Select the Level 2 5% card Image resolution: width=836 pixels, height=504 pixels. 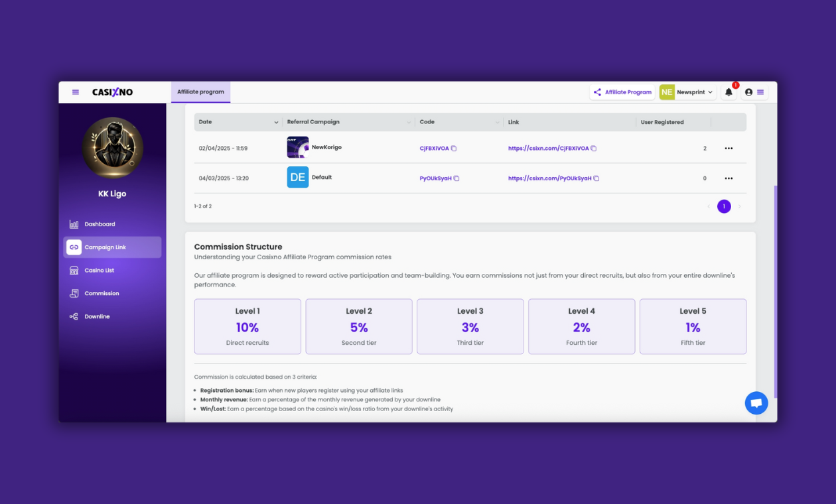coord(359,326)
